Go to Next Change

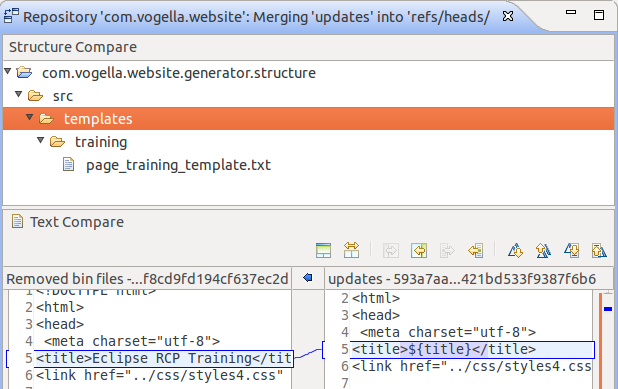point(571,251)
